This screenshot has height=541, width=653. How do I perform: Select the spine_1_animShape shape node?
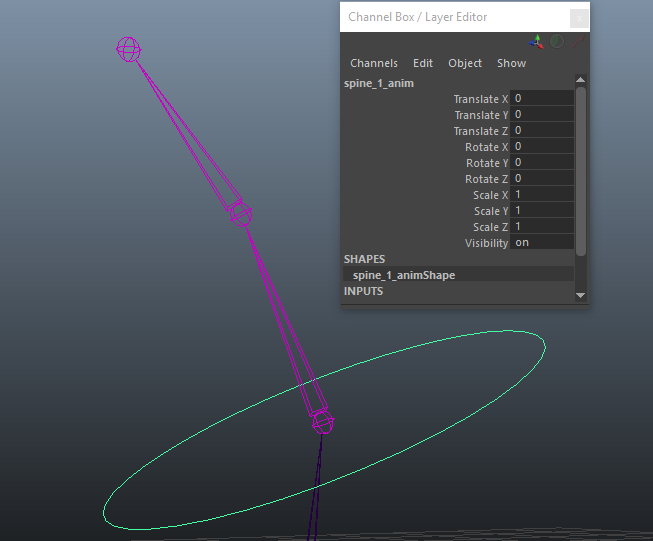(x=404, y=275)
